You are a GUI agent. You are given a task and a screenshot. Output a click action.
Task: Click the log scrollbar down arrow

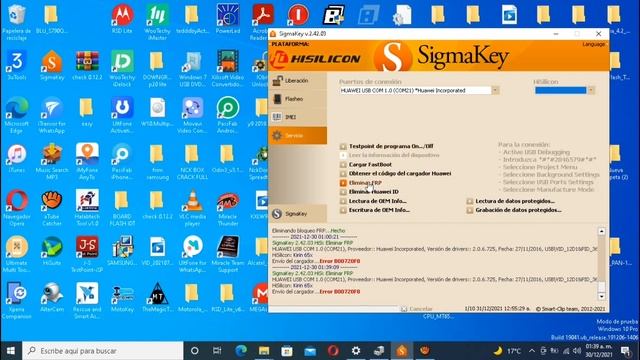pyautogui.click(x=601, y=296)
